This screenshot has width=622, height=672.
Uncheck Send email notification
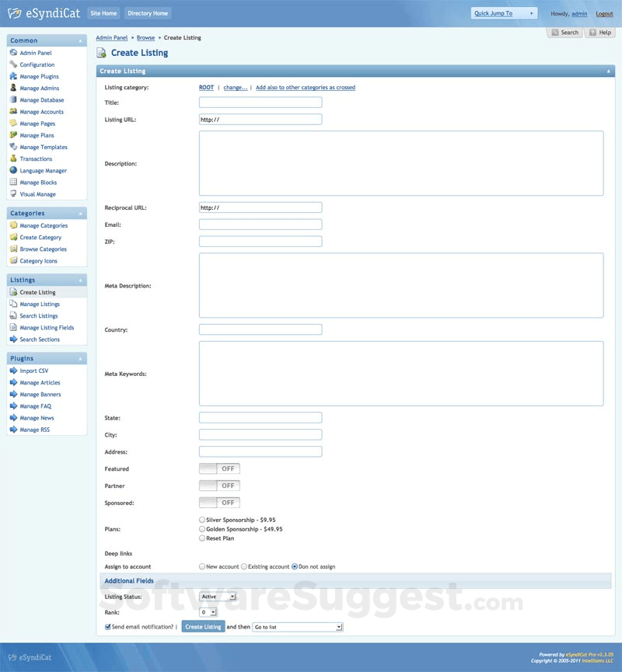pos(108,626)
